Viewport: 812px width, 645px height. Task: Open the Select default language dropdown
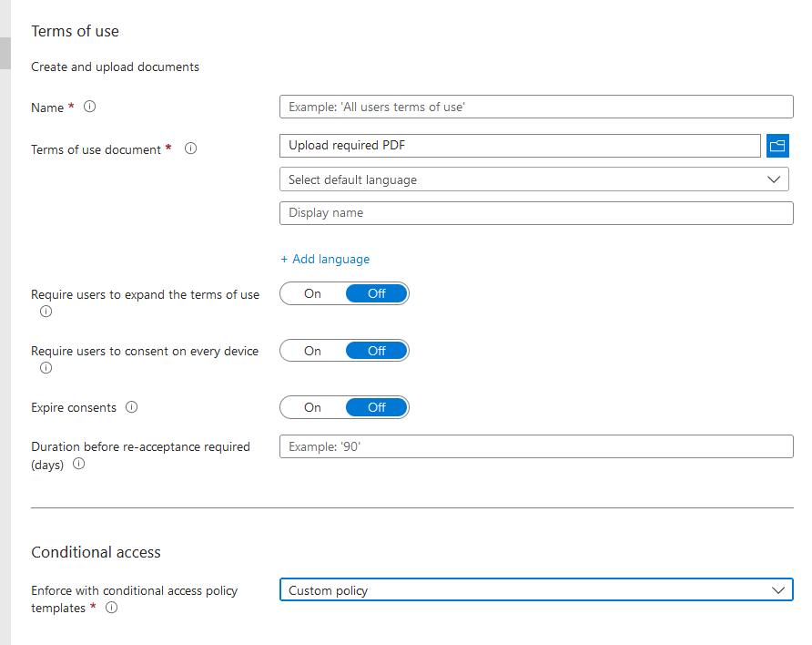tap(533, 179)
